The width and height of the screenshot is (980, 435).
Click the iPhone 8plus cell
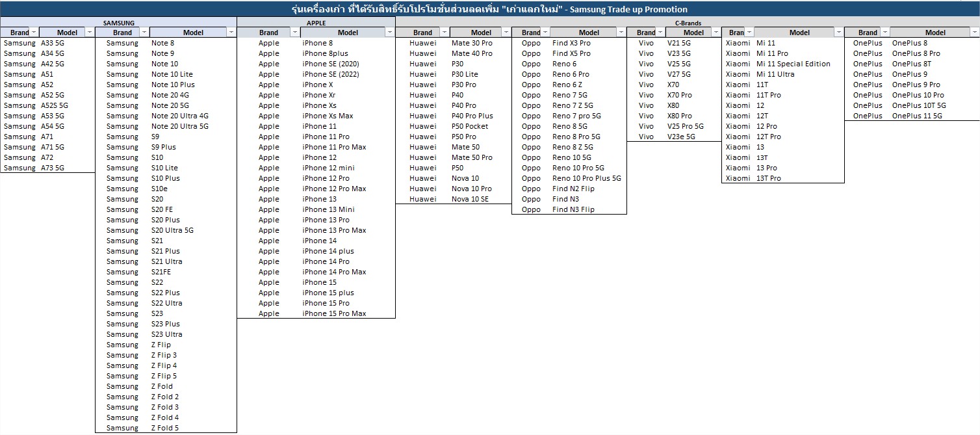[x=348, y=53]
